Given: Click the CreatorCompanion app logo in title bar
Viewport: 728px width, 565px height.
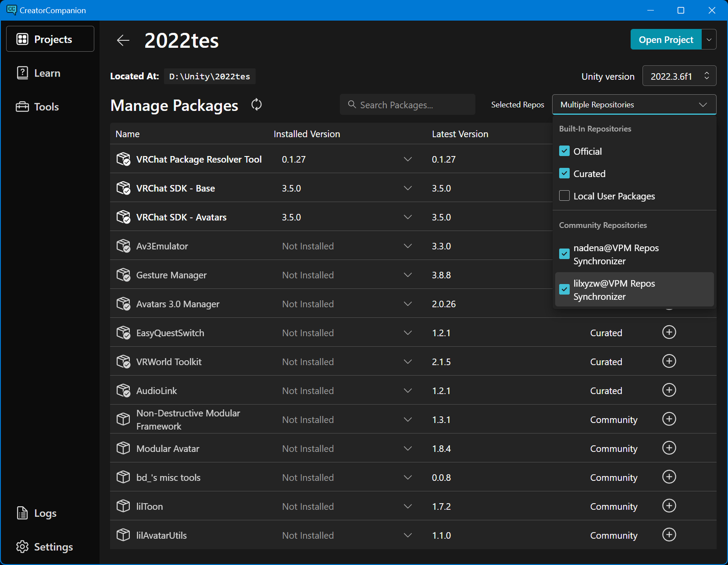Looking at the screenshot, I should 11,10.
